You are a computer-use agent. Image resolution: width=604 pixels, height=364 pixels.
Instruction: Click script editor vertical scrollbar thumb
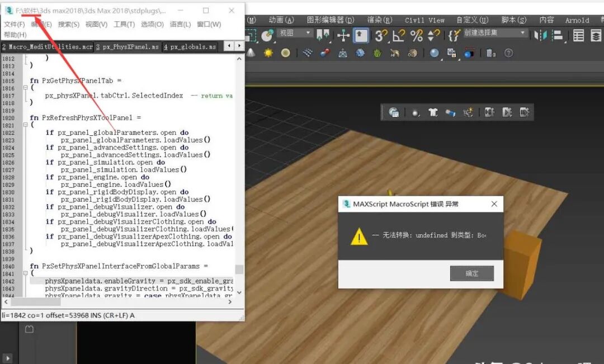click(x=239, y=270)
